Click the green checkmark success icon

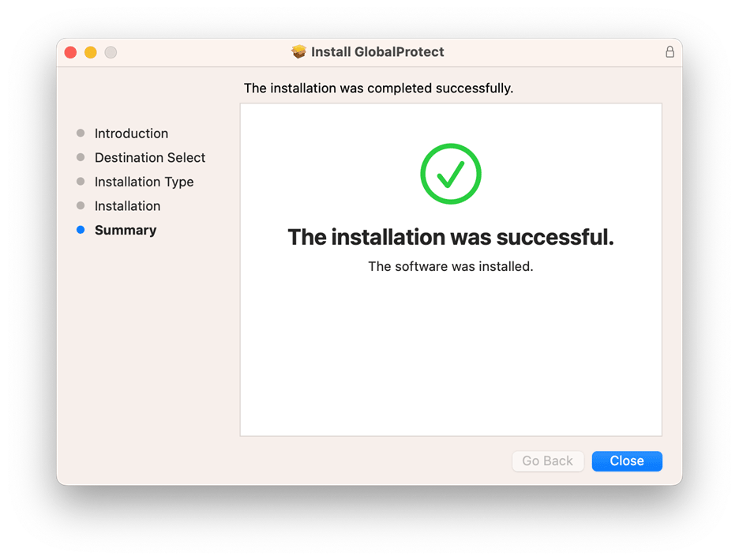450,174
